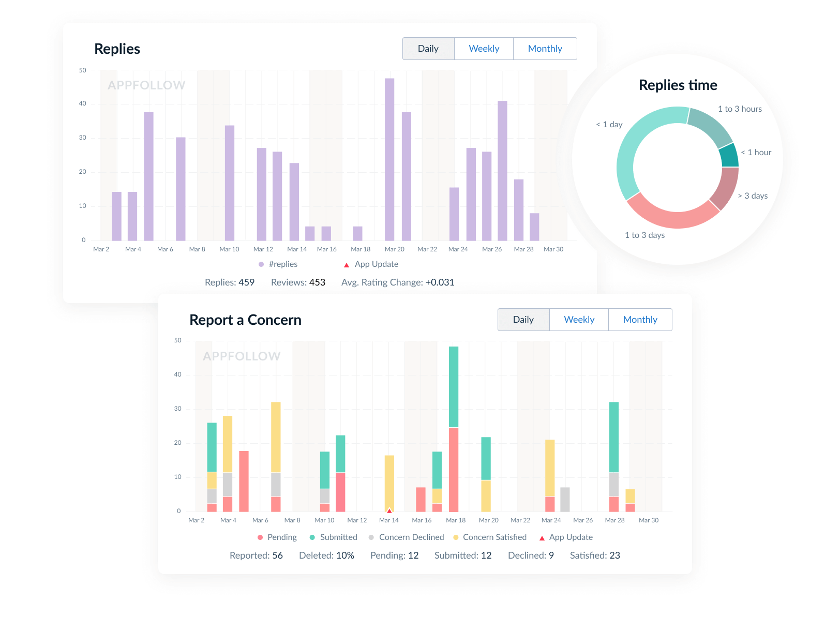Switch Replies chart to Weekly view
Screen dimensions: 840x631
tap(484, 49)
